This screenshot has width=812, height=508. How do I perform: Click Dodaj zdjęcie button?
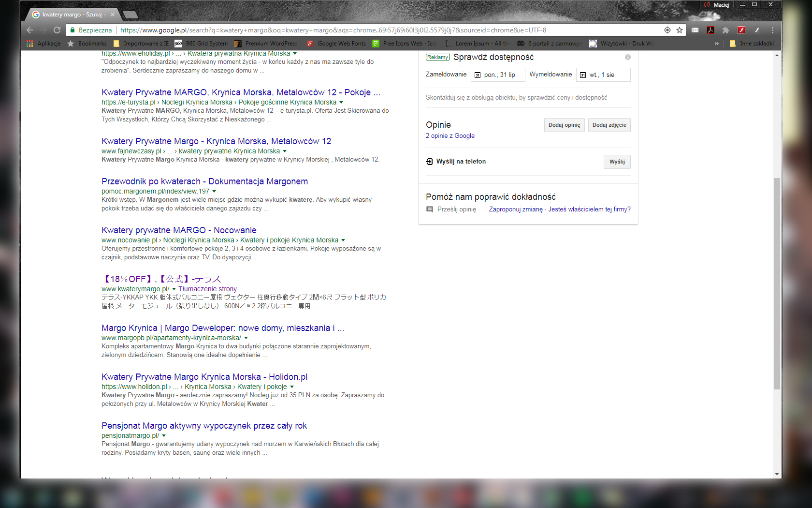(x=609, y=125)
